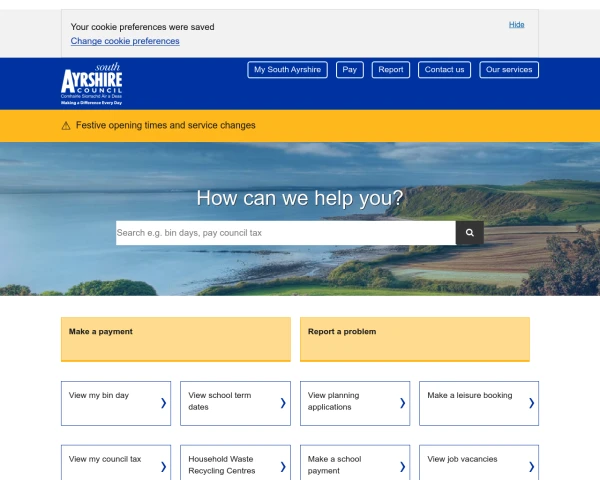Click chevron arrow on Household Waste Recycling Centres
600x480 pixels.
(x=283, y=467)
